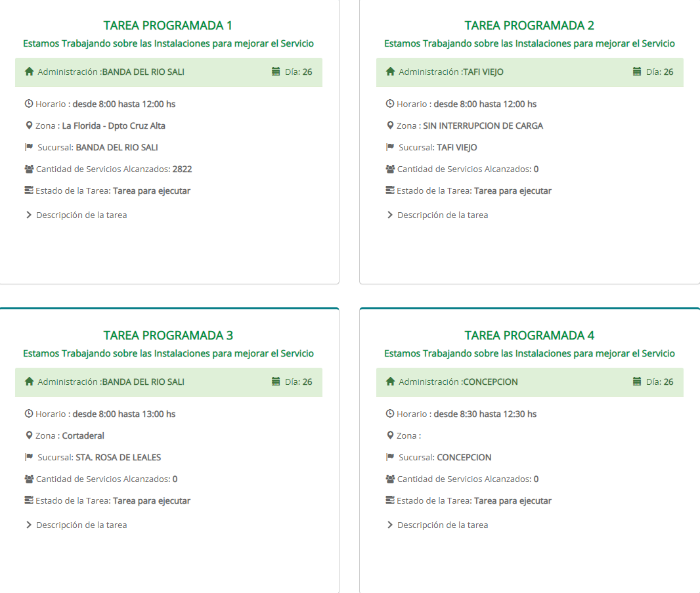
Task: Click the task status icon in Tarea Programada 3
Action: click(x=29, y=500)
